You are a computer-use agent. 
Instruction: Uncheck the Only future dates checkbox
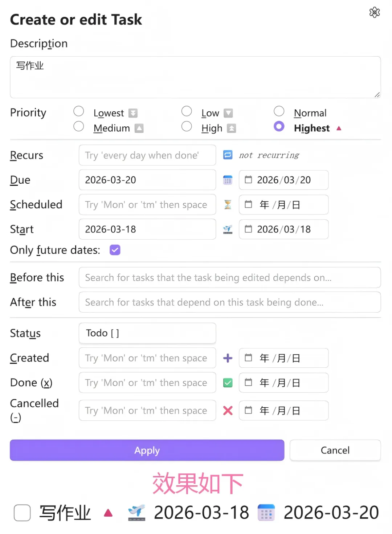click(115, 250)
